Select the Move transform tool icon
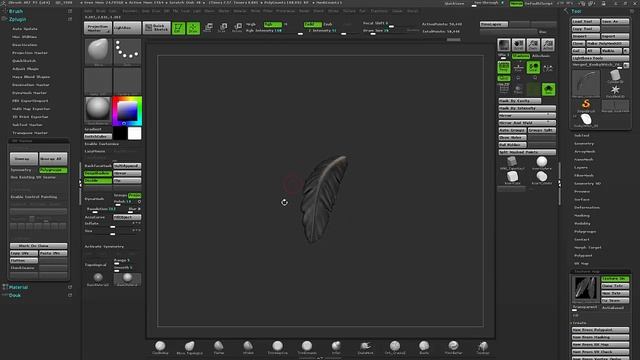 coord(208,28)
